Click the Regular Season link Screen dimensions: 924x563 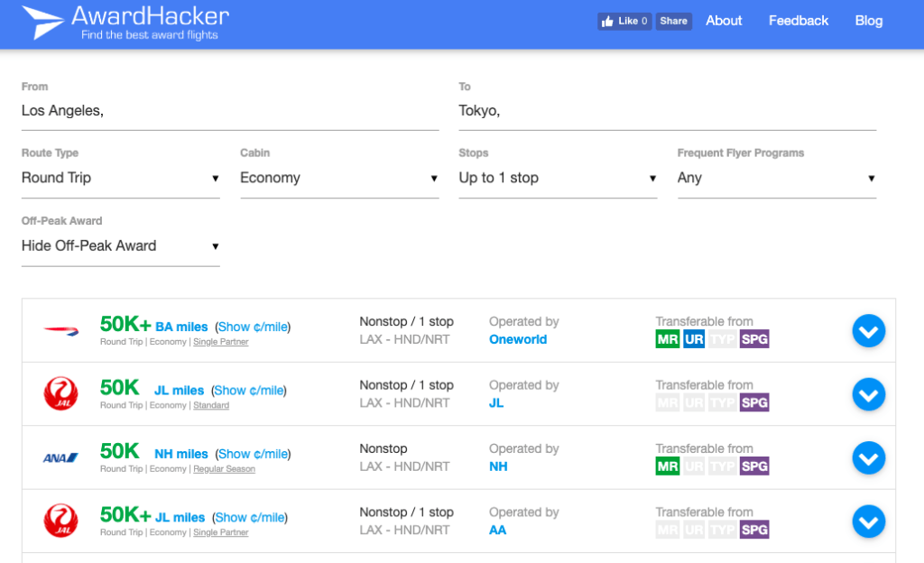[224, 469]
